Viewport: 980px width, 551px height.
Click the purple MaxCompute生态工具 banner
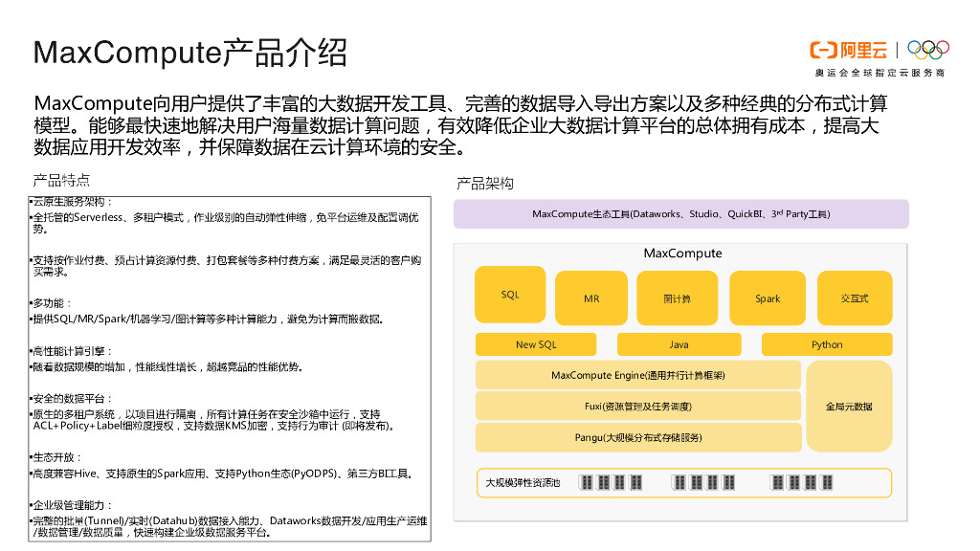[680, 214]
